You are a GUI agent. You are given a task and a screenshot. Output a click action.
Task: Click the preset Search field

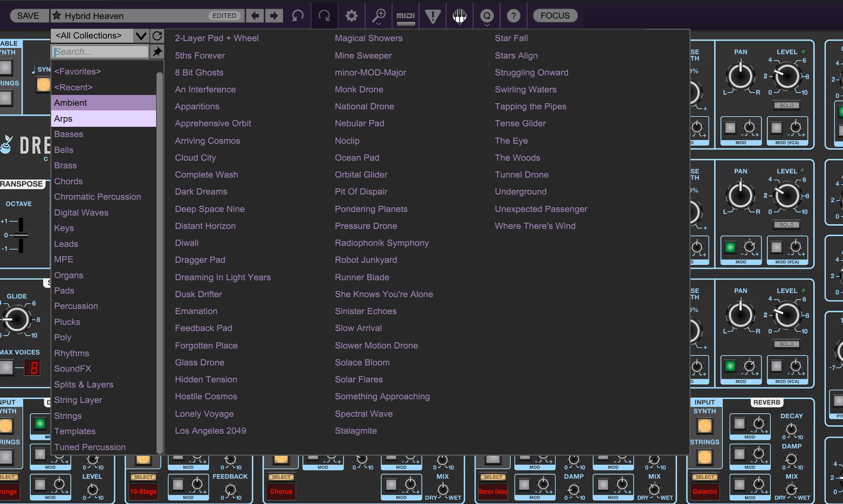(x=100, y=51)
